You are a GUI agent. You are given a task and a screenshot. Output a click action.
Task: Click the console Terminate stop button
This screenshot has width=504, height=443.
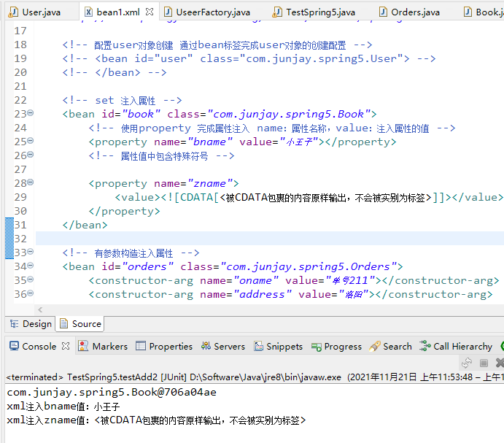click(x=484, y=363)
